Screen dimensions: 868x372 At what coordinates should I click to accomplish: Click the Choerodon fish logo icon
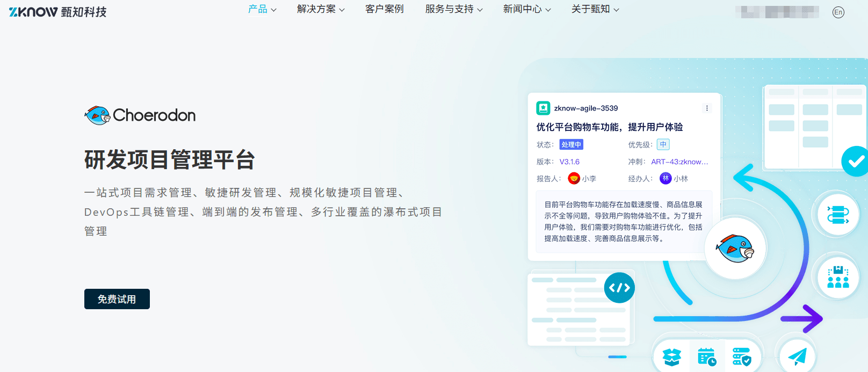[97, 115]
